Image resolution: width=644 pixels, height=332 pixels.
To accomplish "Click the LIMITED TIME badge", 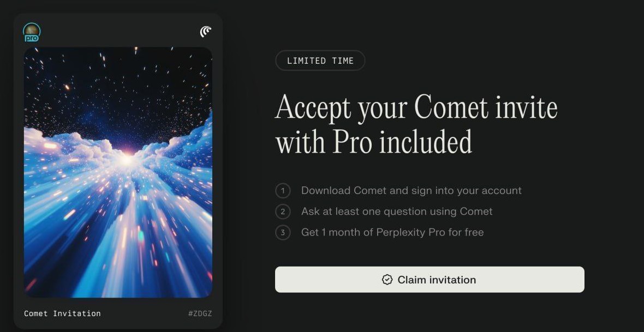I will click(320, 61).
